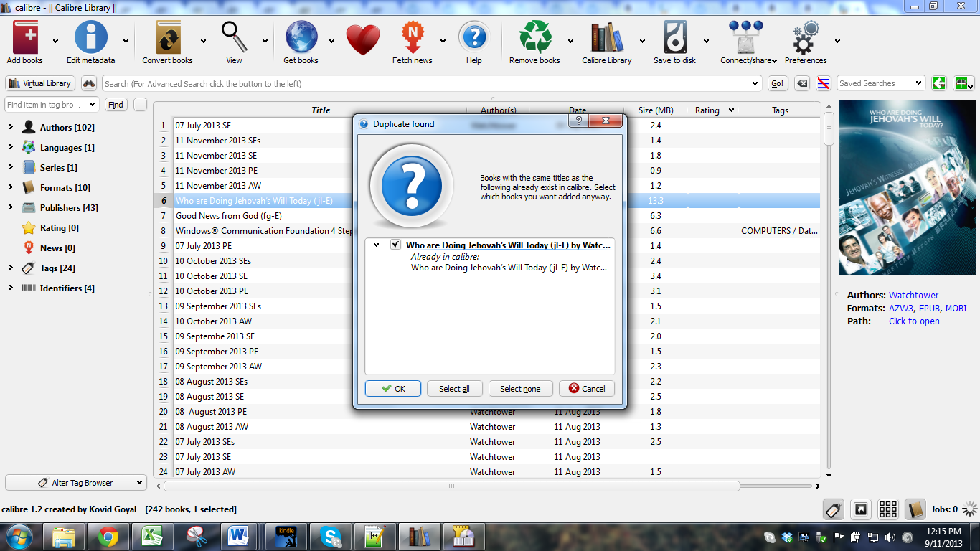Expand the Tags [24] category
Screen dimensions: 980x551
(11, 268)
